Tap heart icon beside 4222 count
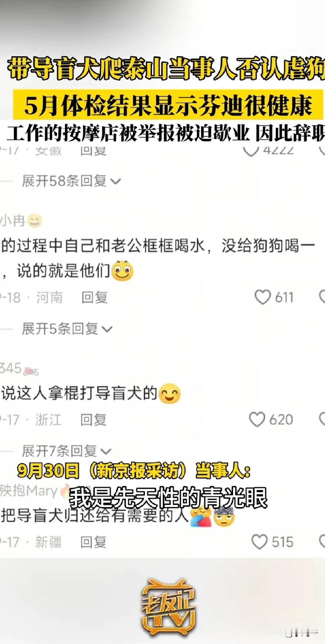Image resolution: width=325 pixels, height=644 pixels. 251,150
